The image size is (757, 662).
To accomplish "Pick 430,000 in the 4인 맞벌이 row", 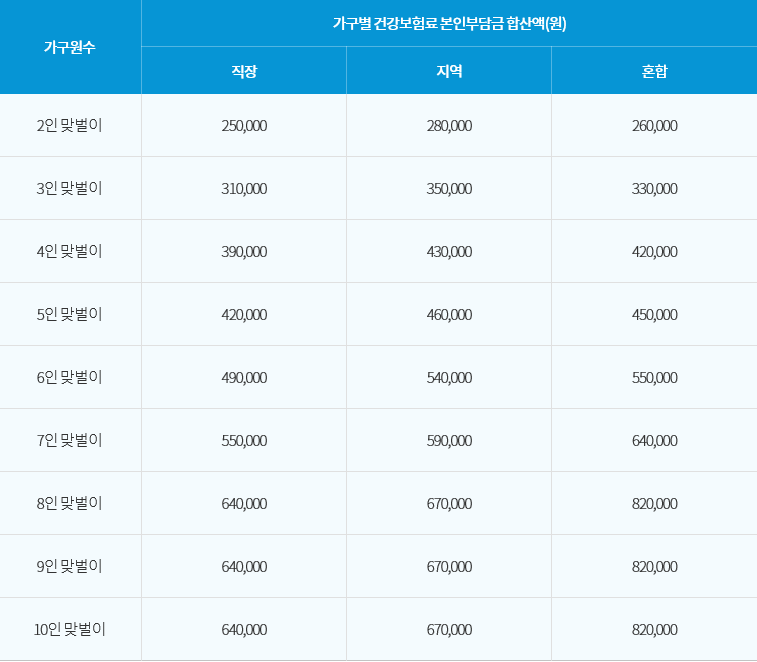I will 449,252.
